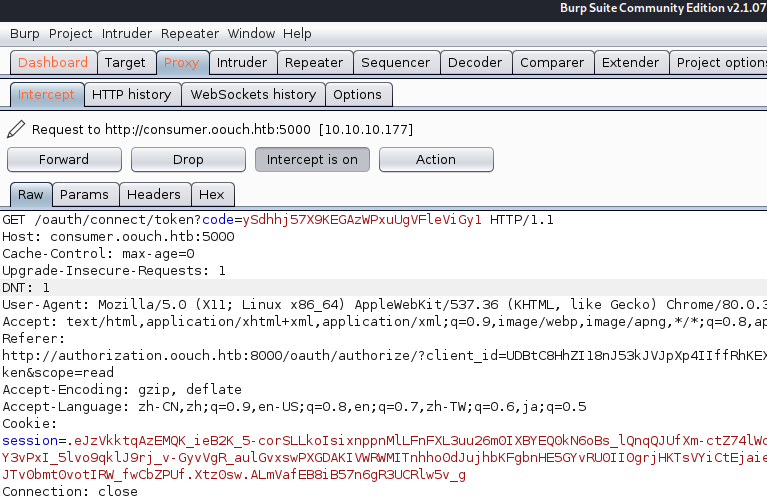The image size is (767, 502).
Task: Click the User-Agent header line
Action: click(x=384, y=305)
